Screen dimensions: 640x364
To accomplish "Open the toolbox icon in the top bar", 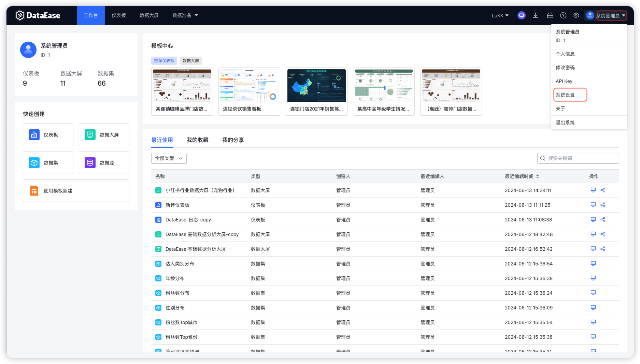I will [x=550, y=15].
